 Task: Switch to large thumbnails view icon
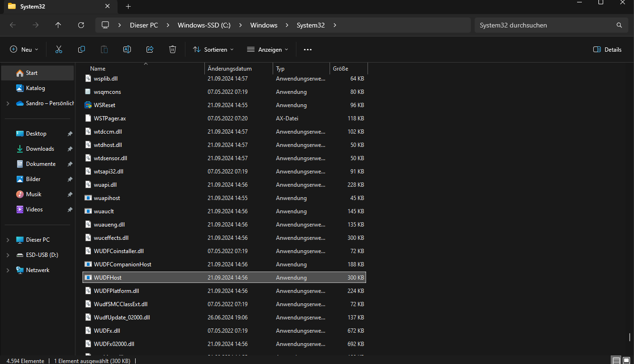626,361
